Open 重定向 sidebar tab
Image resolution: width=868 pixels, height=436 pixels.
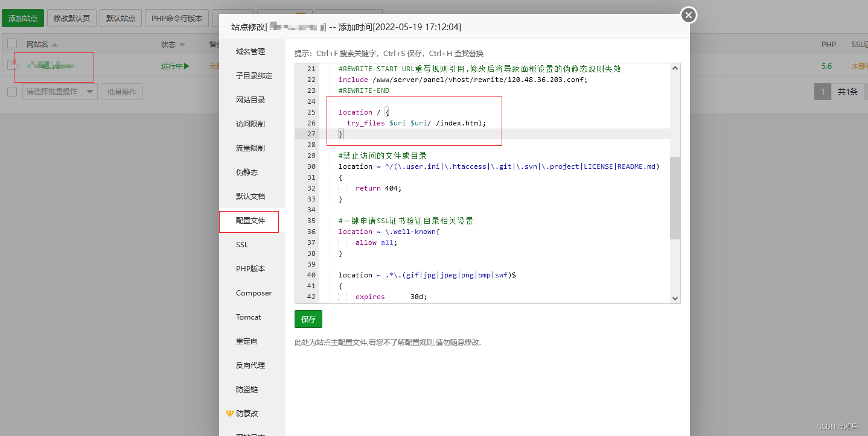(x=247, y=341)
